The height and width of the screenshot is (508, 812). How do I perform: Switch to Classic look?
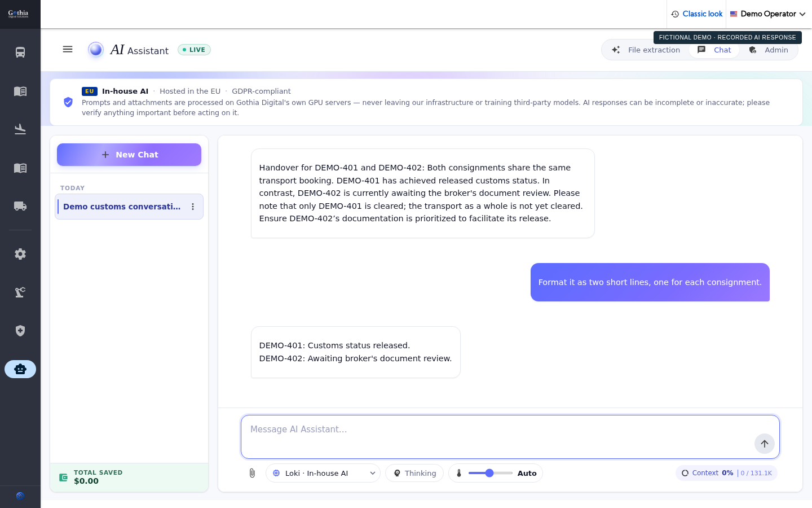[697, 14]
